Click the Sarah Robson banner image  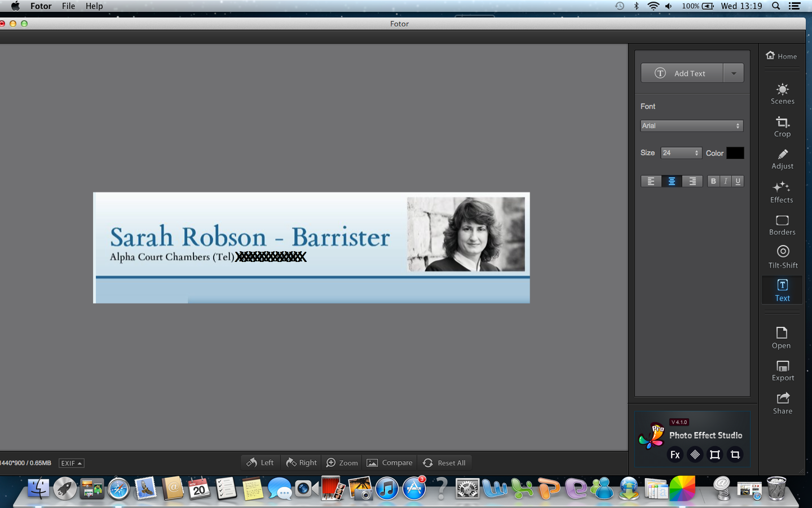click(311, 248)
